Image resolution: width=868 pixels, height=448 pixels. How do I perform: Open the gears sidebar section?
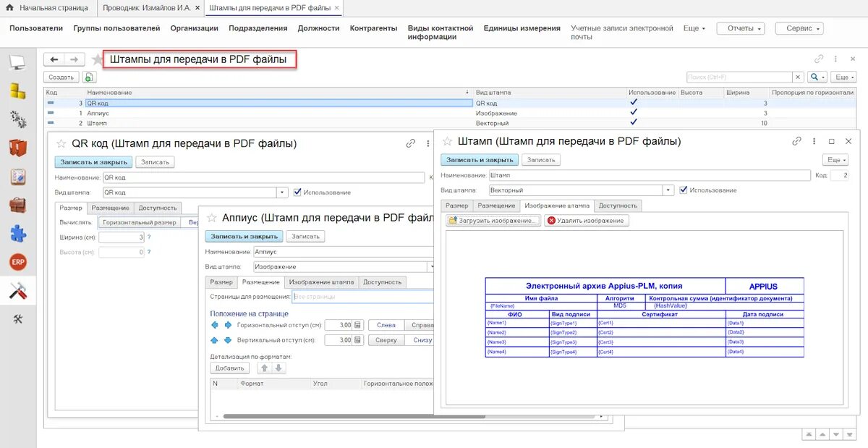point(17,119)
